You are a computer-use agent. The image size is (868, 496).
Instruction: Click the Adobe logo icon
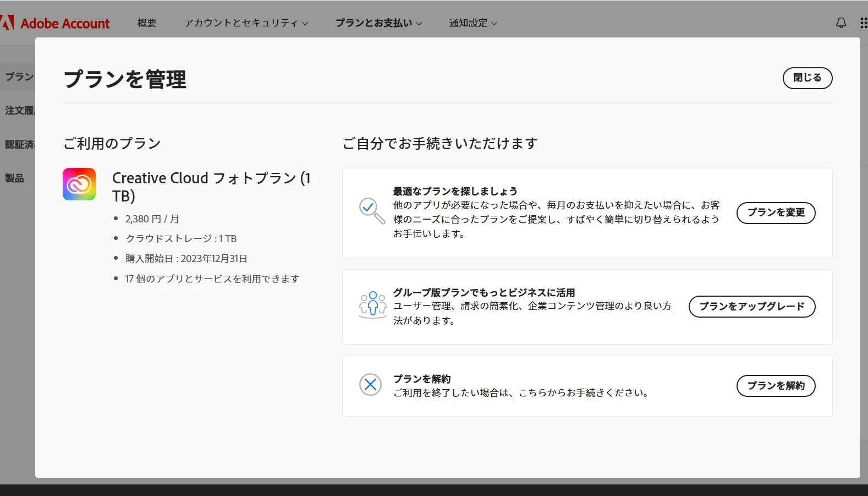[x=7, y=23]
